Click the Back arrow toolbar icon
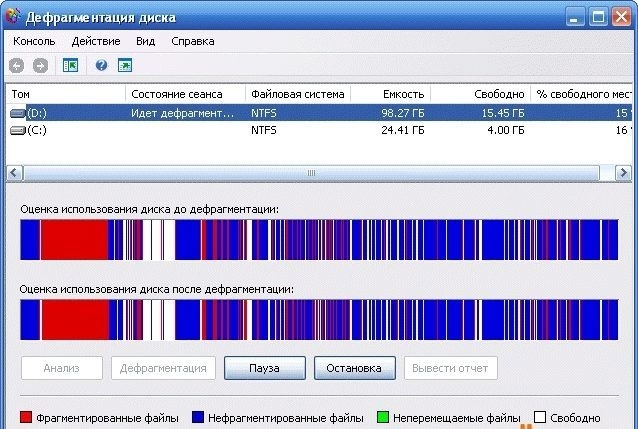 [x=17, y=66]
